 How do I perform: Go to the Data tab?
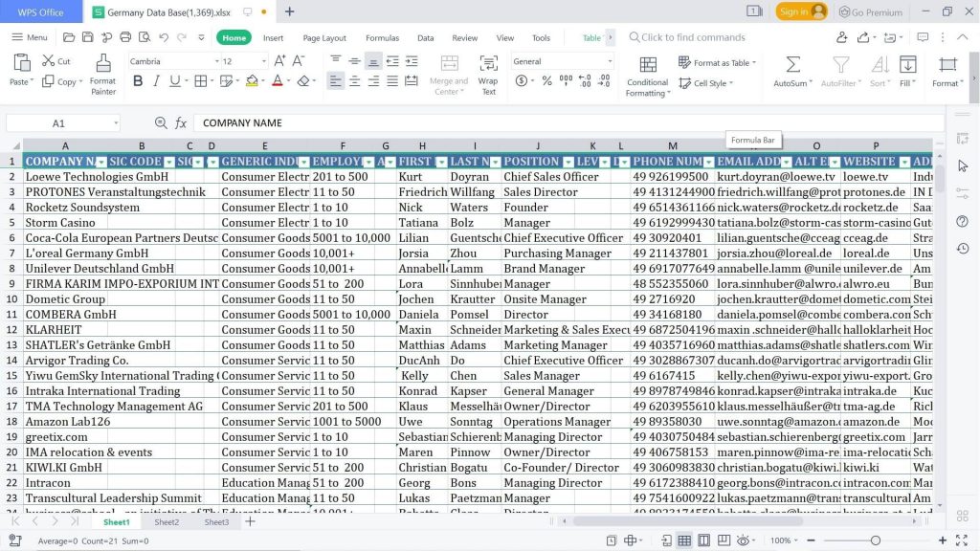coord(426,37)
